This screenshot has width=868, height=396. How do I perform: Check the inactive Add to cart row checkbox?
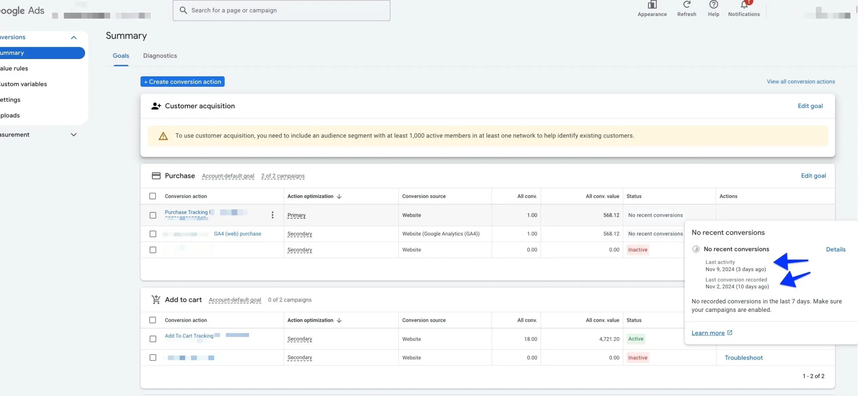coord(153,358)
